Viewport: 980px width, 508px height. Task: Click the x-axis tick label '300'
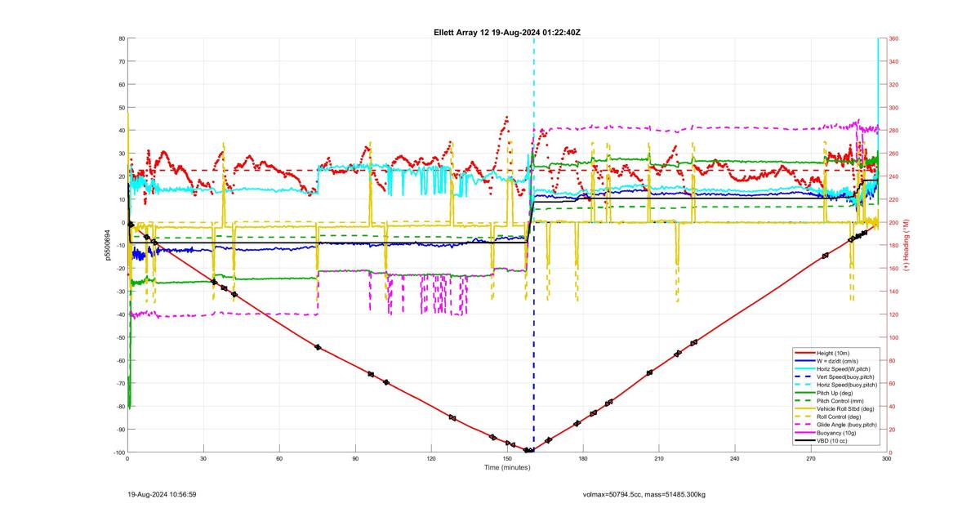coord(886,459)
